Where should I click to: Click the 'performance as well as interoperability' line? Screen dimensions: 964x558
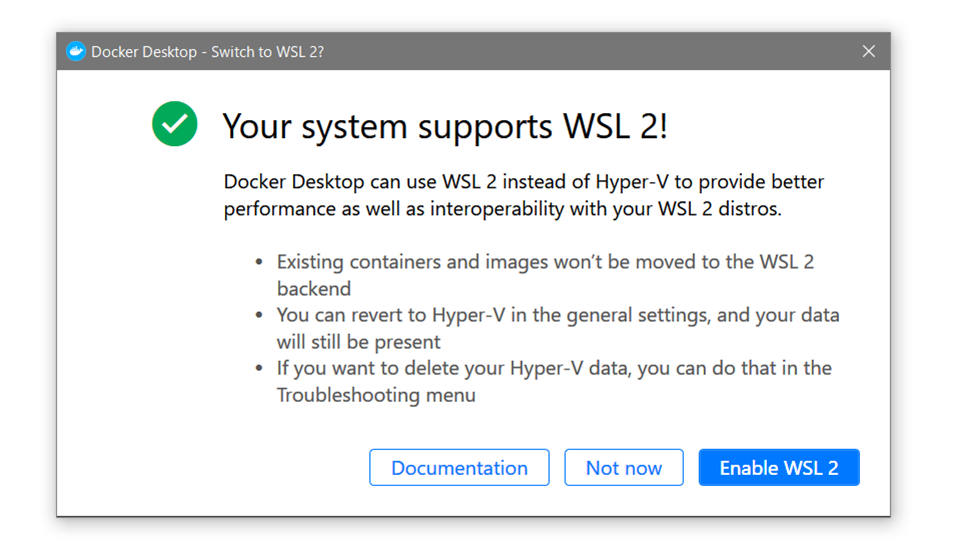click(x=502, y=209)
